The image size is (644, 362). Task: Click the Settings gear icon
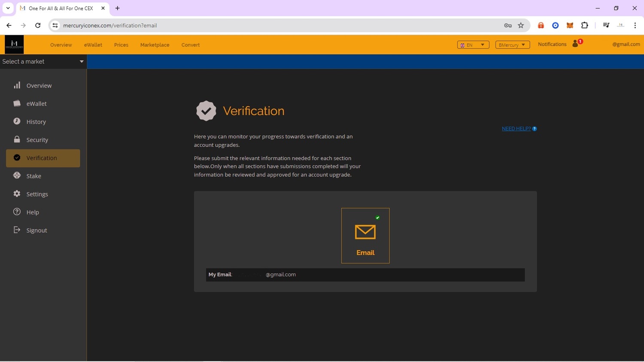[x=17, y=193]
